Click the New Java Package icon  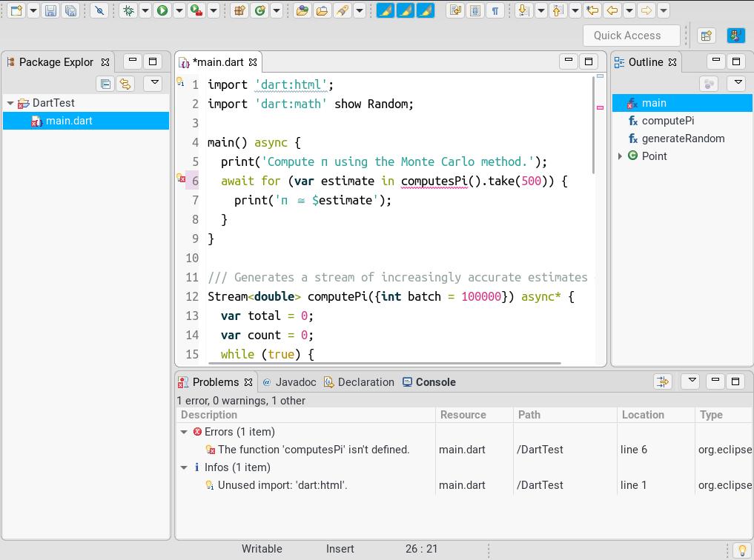click(x=239, y=10)
